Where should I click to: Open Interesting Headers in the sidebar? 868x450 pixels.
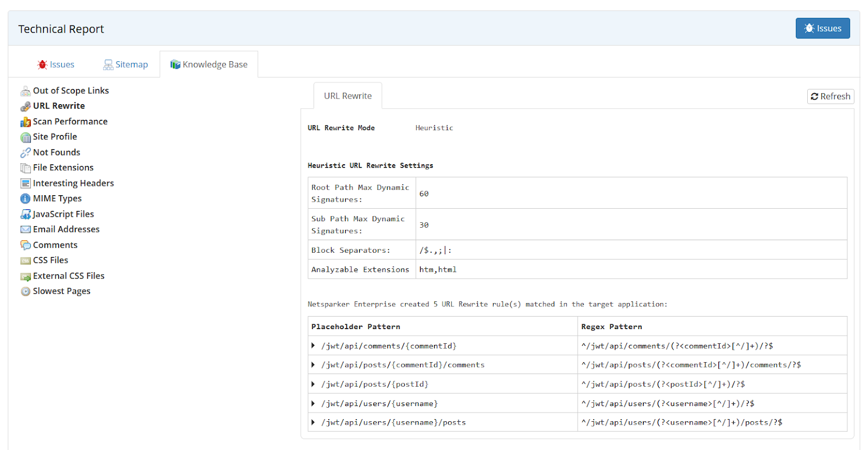pos(73,183)
